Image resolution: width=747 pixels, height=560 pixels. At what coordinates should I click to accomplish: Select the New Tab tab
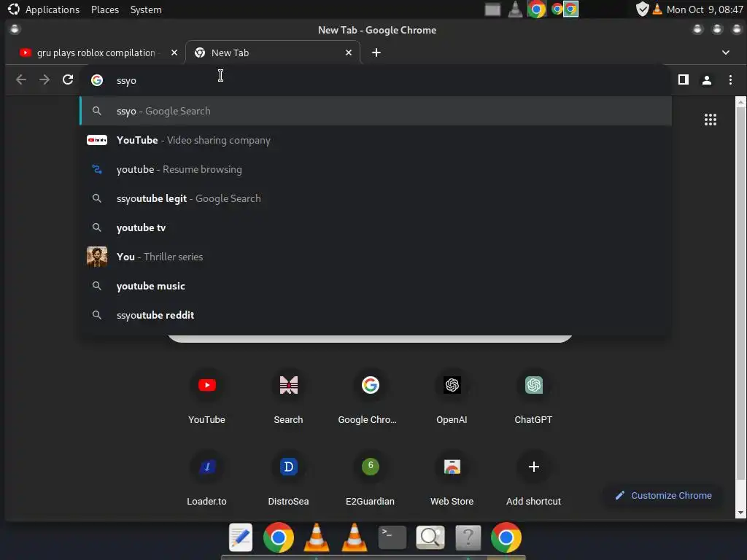click(272, 52)
